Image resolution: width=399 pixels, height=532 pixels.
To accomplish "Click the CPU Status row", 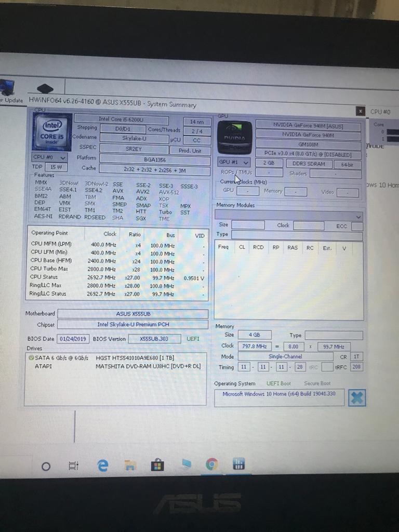I will tap(117, 277).
